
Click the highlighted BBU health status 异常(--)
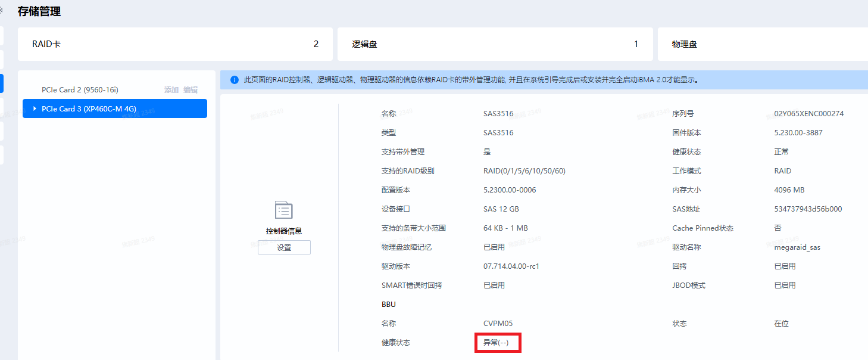coord(497,343)
